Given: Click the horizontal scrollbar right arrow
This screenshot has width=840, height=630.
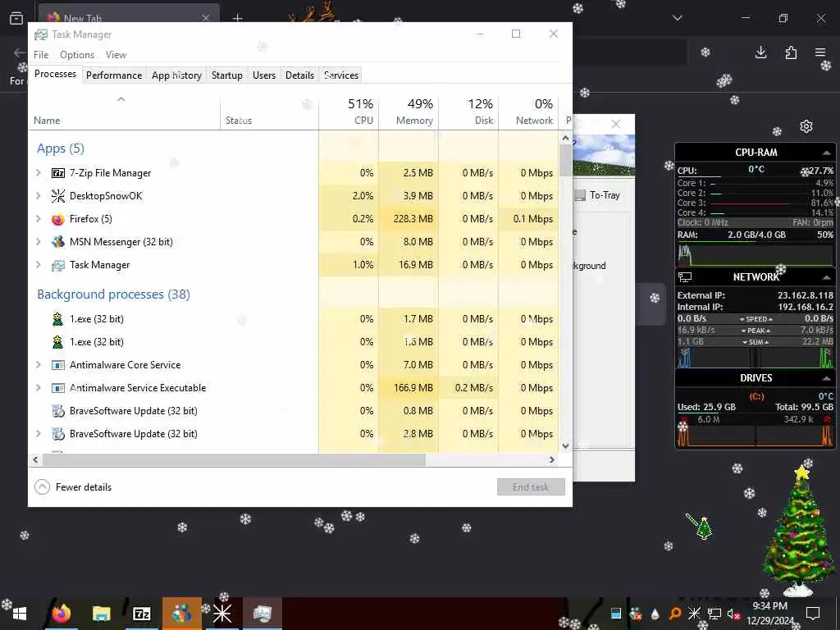Looking at the screenshot, I should coord(552,459).
